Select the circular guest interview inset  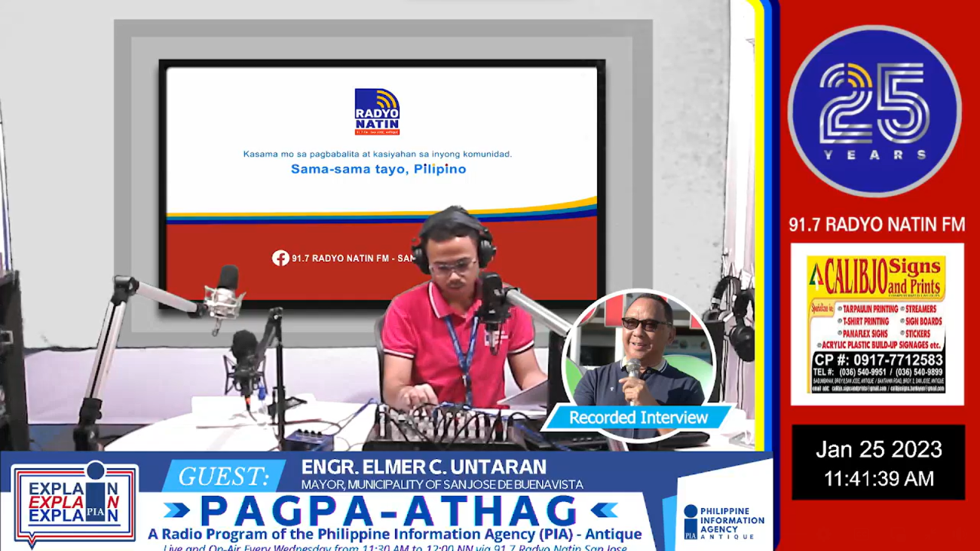point(639,366)
